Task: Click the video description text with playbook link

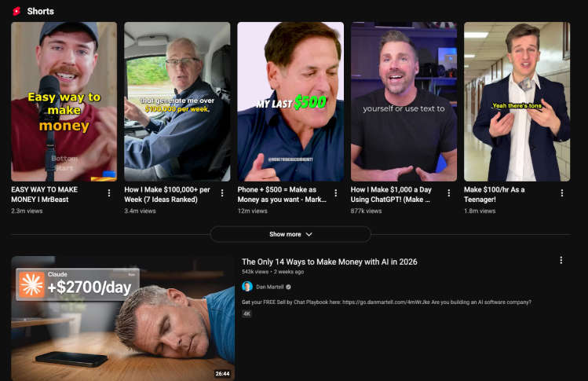Action: [386, 302]
